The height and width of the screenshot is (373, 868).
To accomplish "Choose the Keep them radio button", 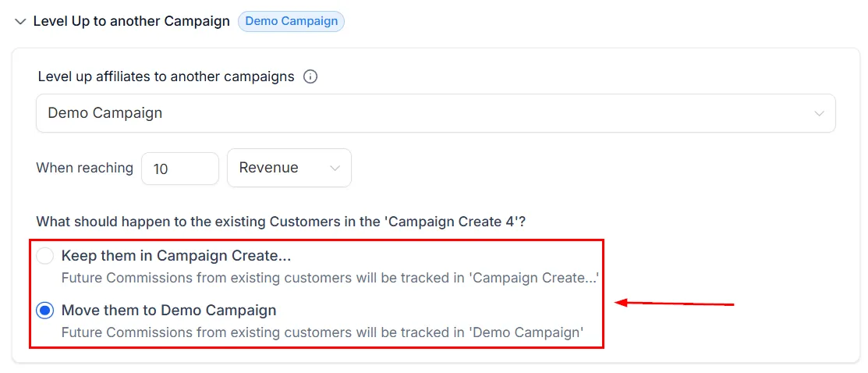I will 44,256.
